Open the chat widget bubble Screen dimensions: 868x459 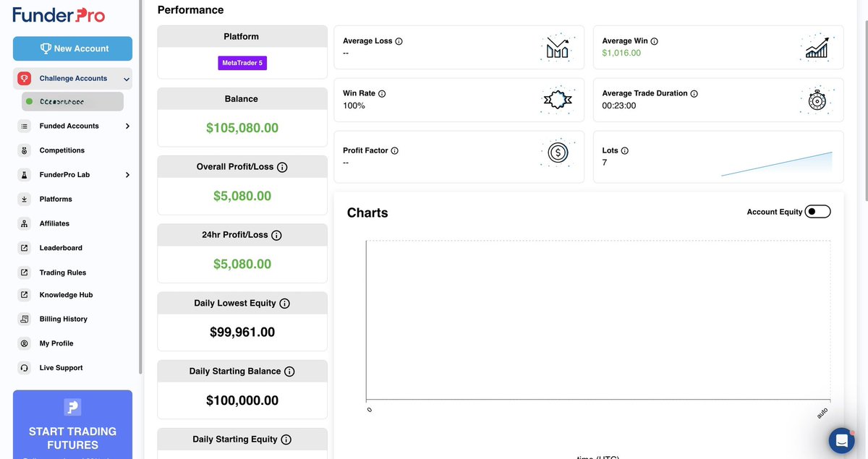tap(841, 439)
